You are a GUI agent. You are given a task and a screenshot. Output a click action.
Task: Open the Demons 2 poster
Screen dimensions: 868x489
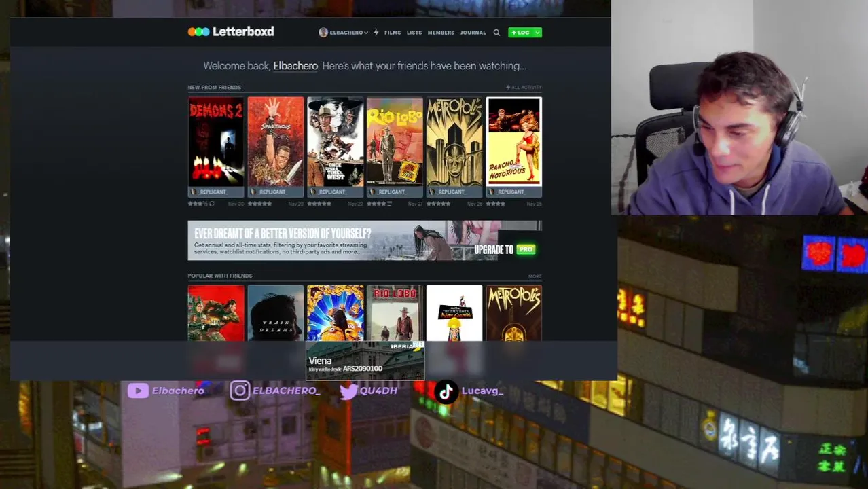tap(216, 141)
